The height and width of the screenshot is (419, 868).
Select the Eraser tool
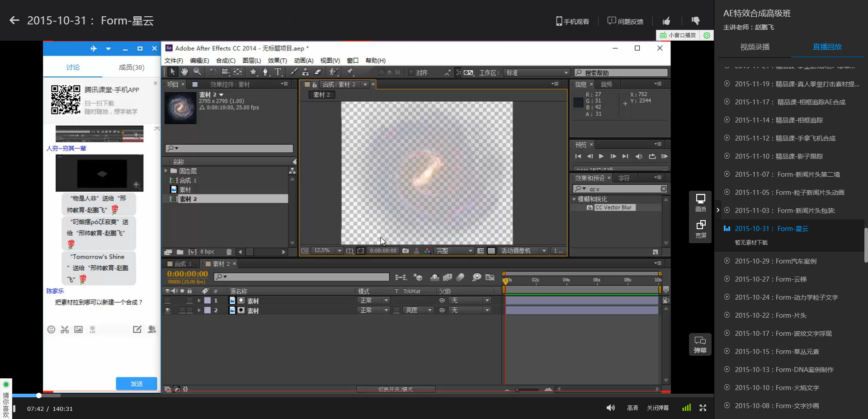[x=318, y=72]
